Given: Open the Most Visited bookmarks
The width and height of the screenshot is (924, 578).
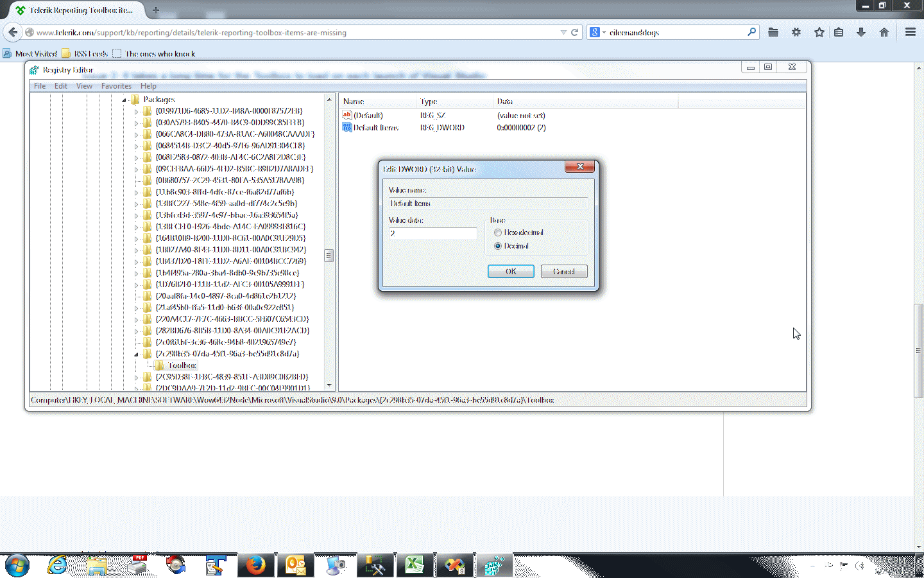Looking at the screenshot, I should (x=30, y=54).
